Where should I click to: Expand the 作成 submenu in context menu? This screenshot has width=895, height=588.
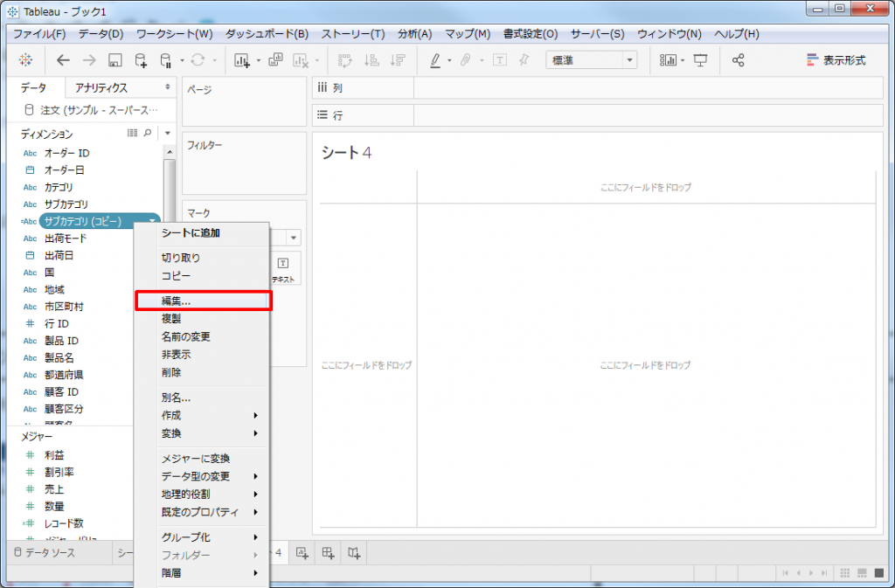[x=202, y=416]
